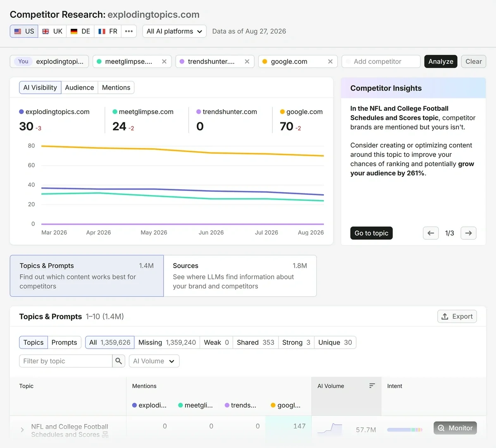Switch to the FR country tab
Image resolution: width=496 pixels, height=448 pixels.
(108, 31)
